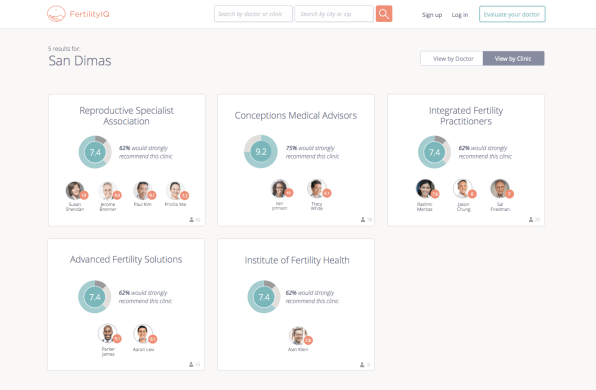Open the Log in link
The height and width of the screenshot is (390, 596).
coord(460,15)
